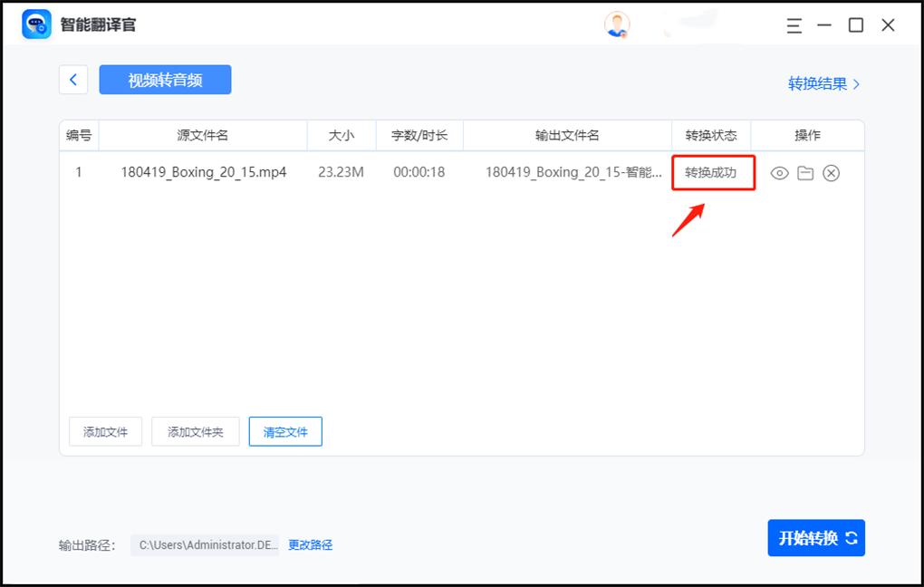Preview the converted audio via the eye icon

[x=779, y=172]
